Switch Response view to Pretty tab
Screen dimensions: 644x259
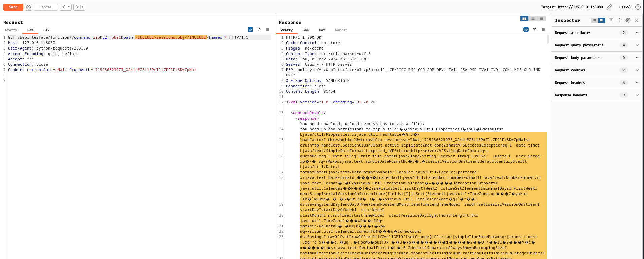coord(287,30)
